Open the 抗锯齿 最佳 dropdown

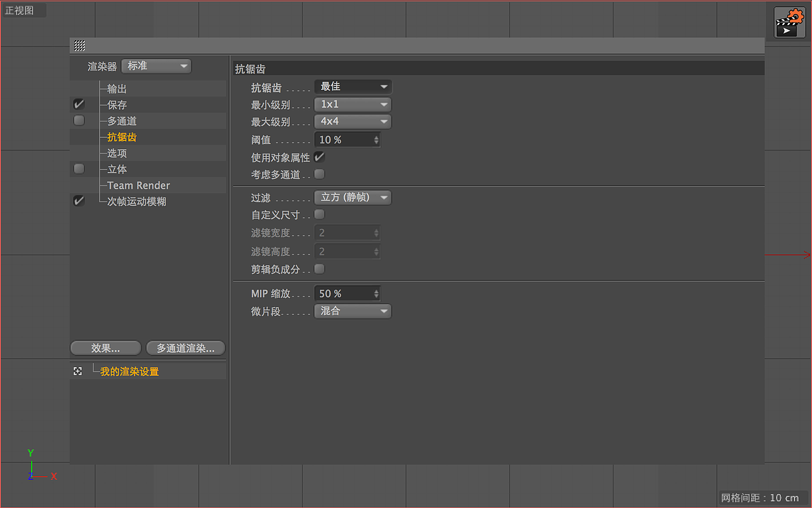pos(353,86)
